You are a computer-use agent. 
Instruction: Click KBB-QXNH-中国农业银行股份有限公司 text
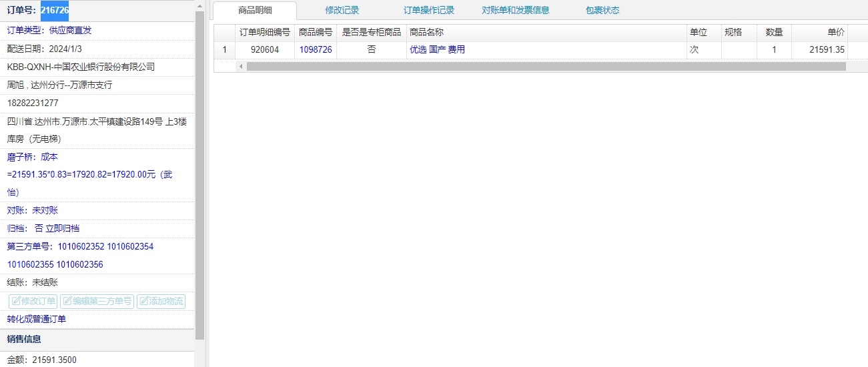[81, 67]
